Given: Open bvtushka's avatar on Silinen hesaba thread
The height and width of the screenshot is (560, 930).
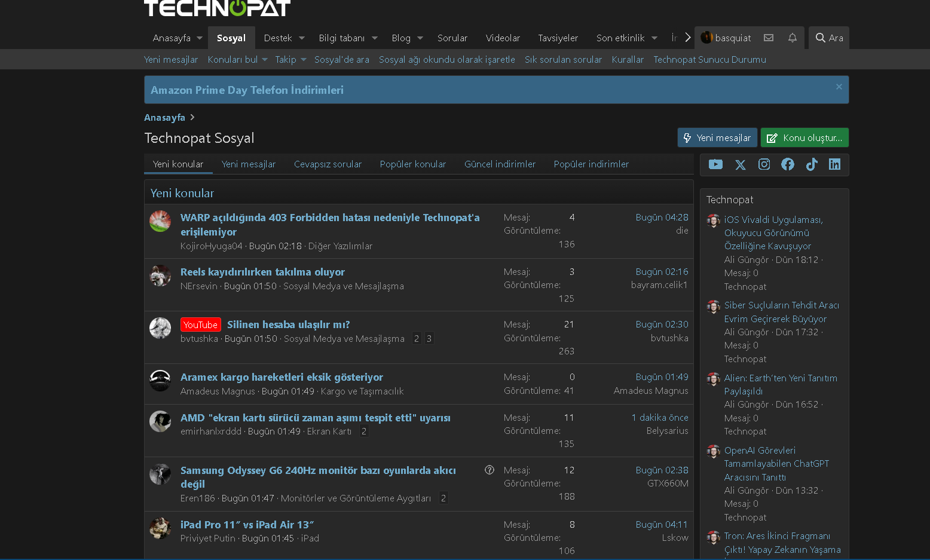Looking at the screenshot, I should click(x=160, y=328).
